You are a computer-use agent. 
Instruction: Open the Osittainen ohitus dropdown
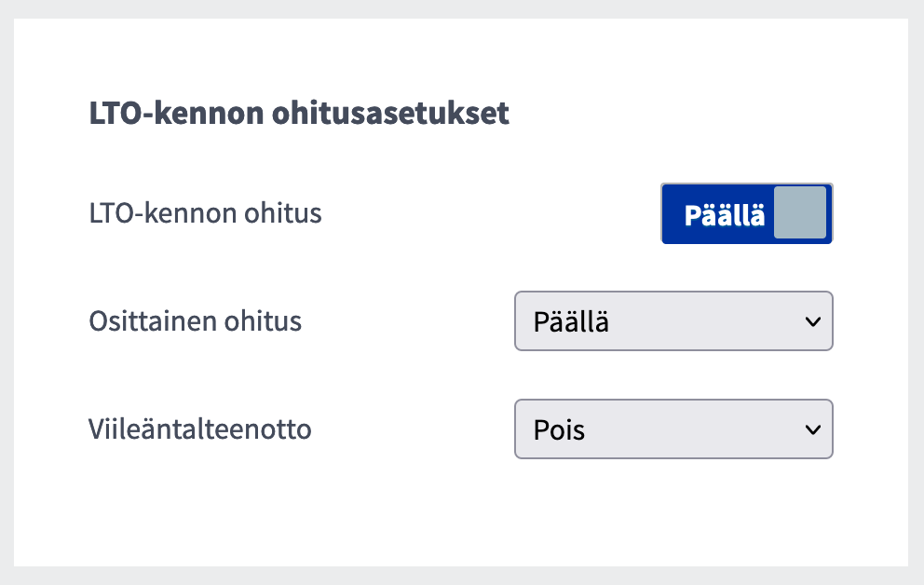click(673, 321)
